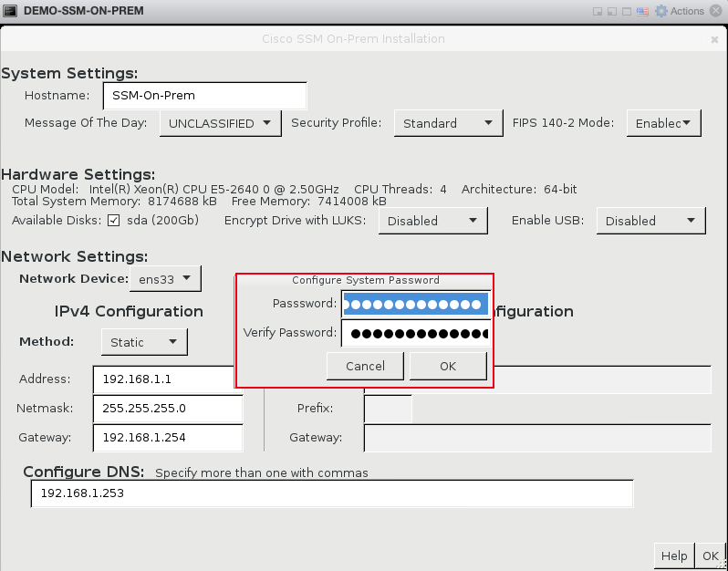Click the IPv4 Gateway field

[168, 437]
